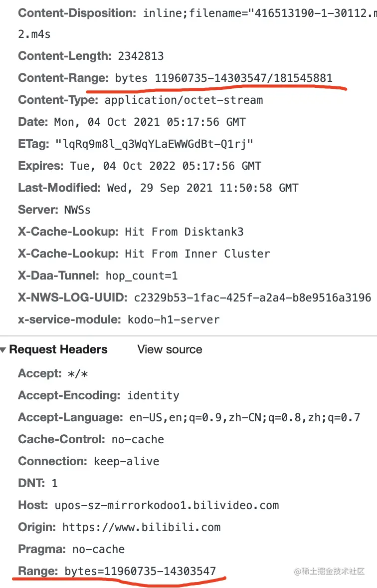Click the ETag header value
Viewport: 377px width, 588px height.
point(155,144)
